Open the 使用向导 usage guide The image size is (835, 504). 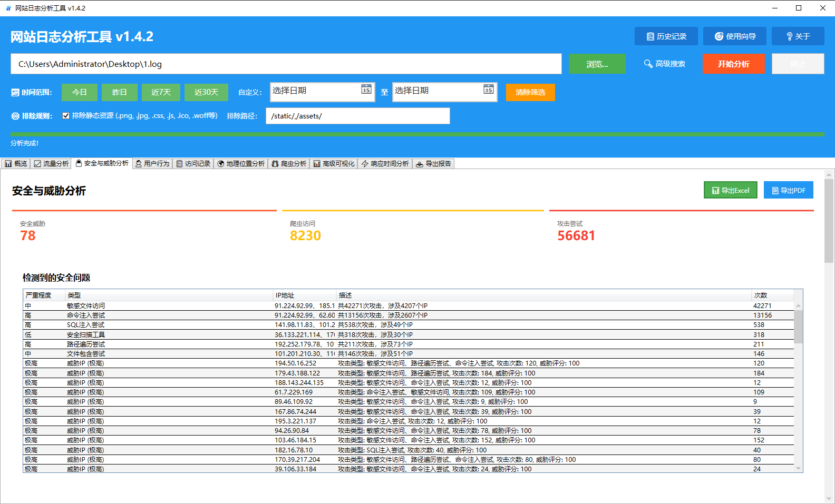[x=735, y=36]
